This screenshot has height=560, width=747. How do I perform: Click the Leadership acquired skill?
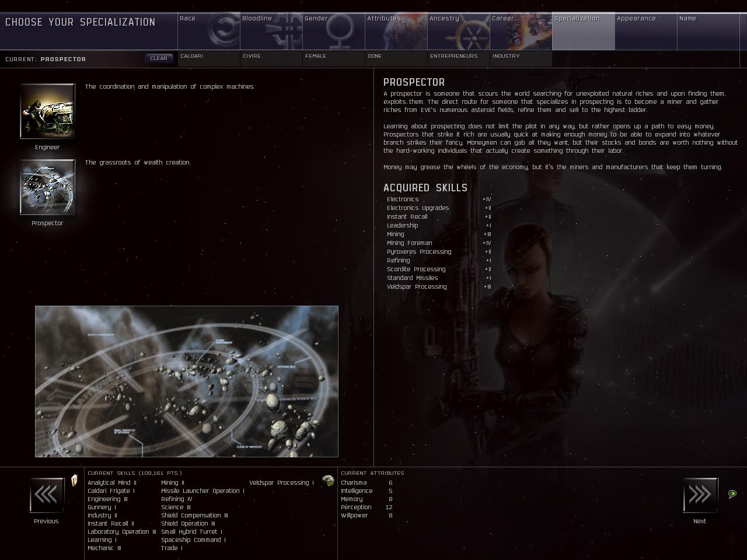(x=439, y=226)
